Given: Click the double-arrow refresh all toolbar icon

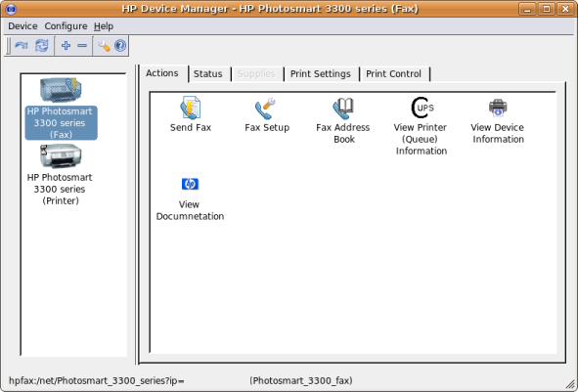Looking at the screenshot, I should pos(42,46).
